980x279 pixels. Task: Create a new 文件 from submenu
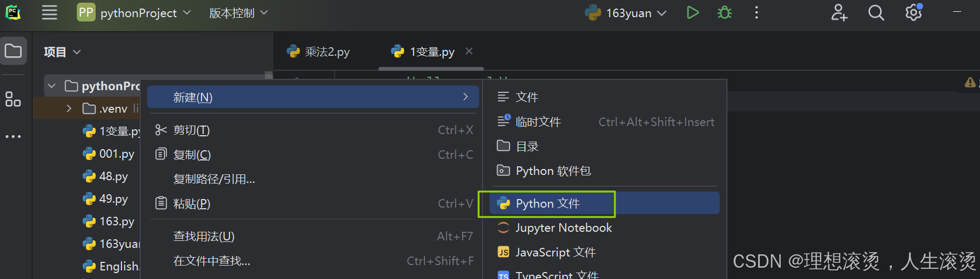click(x=604, y=97)
